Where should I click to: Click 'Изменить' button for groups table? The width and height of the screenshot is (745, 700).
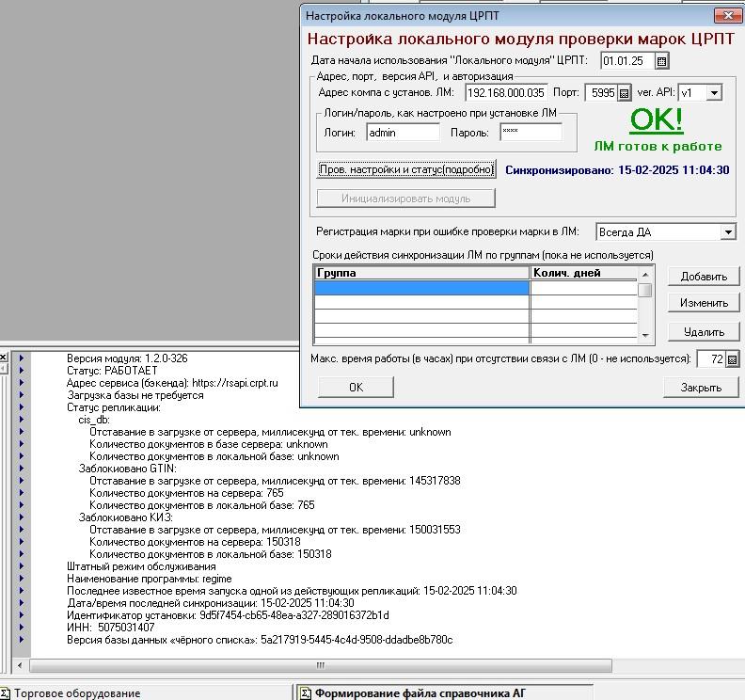(704, 304)
